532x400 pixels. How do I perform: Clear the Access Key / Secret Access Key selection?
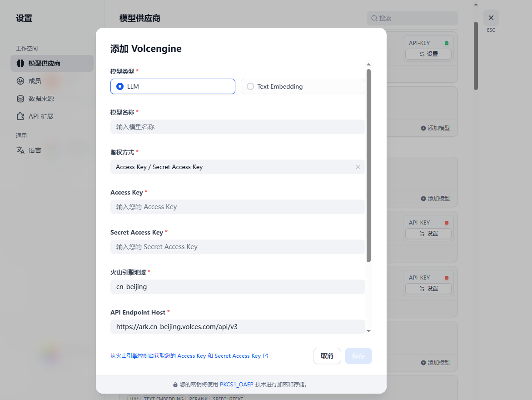pyautogui.click(x=358, y=167)
